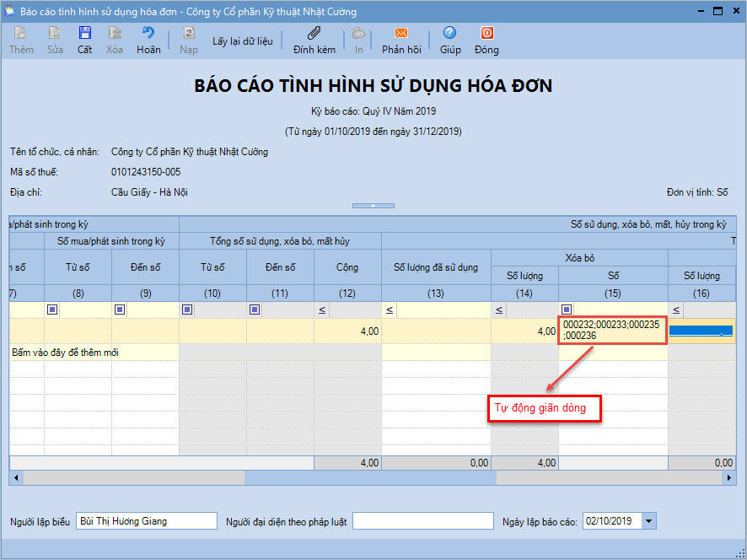Toggle filter box in column (10)

(x=188, y=310)
